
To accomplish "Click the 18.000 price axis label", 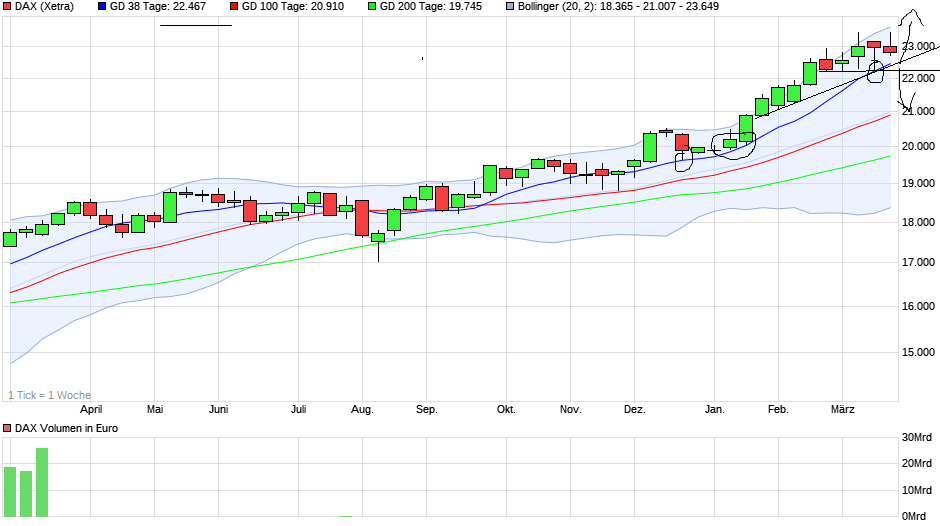I will pos(918,222).
